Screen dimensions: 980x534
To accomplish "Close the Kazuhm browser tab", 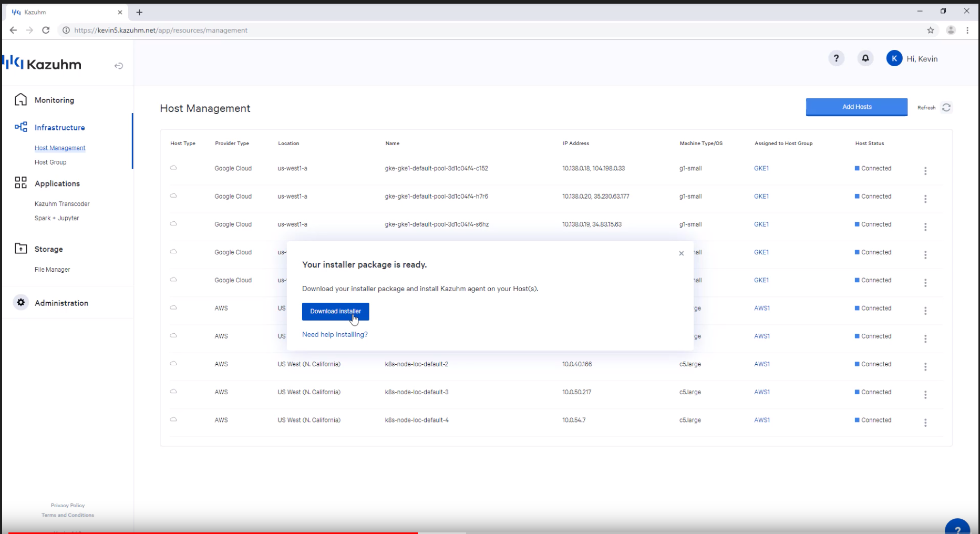I will (120, 12).
